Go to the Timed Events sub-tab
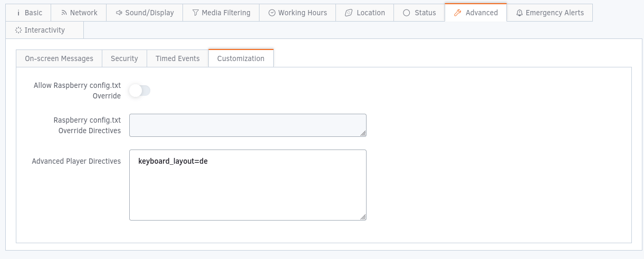The height and width of the screenshot is (259, 644). click(x=178, y=58)
